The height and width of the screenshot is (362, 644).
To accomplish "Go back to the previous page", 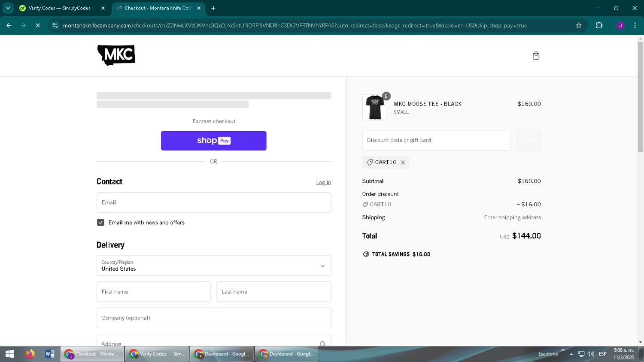I will 9,26.
